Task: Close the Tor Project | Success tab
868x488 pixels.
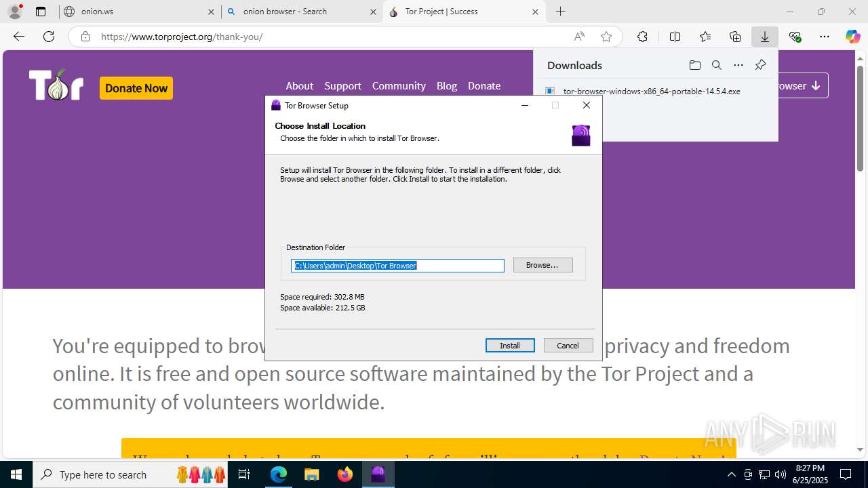Action: 535,12
